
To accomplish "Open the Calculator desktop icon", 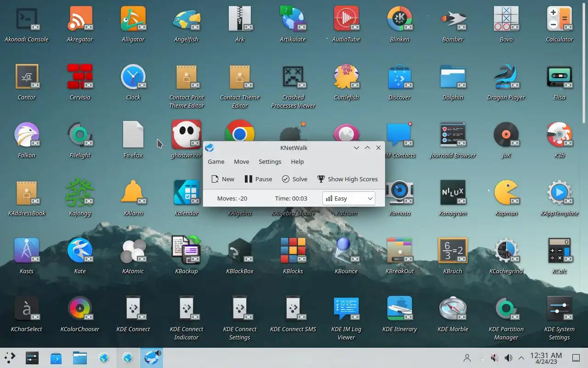I will click(x=560, y=24).
